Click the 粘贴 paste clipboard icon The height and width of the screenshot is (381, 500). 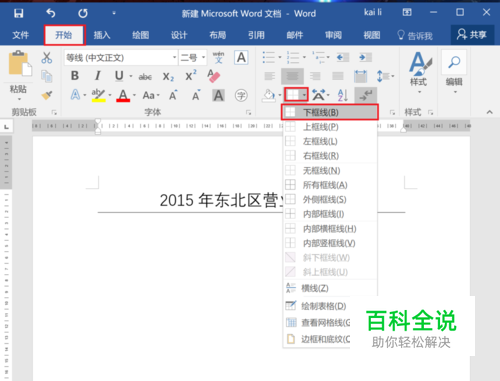pos(20,64)
